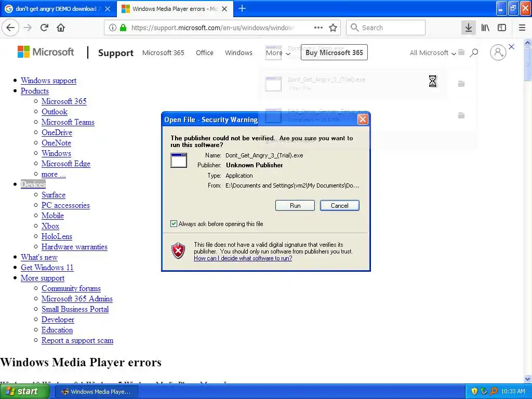Viewport: 532px width, 399px height.
Task: Bookmark this page with the star icon
Action: pos(333,28)
